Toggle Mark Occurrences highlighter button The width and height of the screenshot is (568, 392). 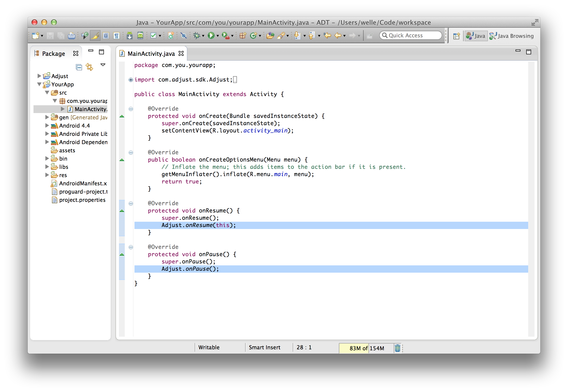pyautogui.click(x=95, y=36)
